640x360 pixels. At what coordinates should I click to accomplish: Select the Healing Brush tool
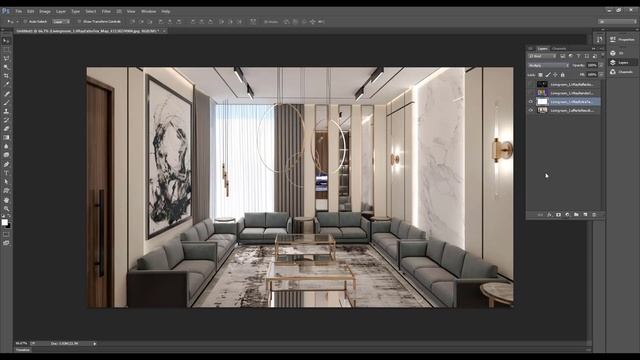click(6, 93)
